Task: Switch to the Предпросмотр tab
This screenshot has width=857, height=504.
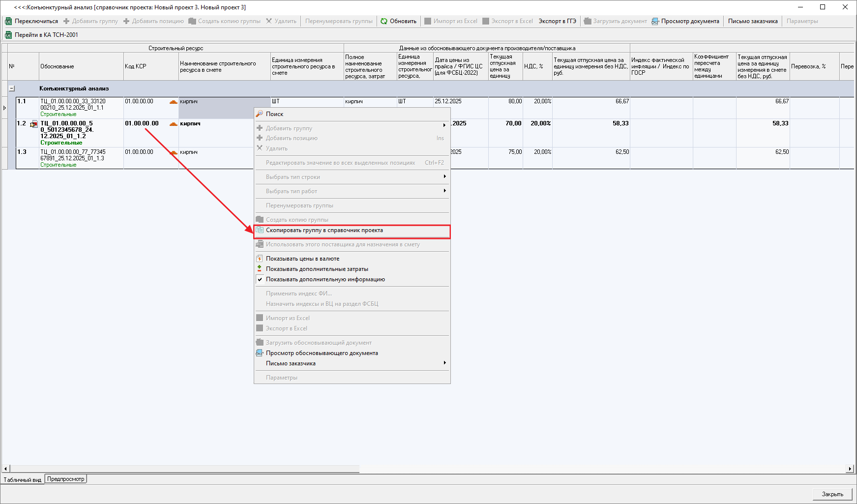Action: (x=66, y=479)
